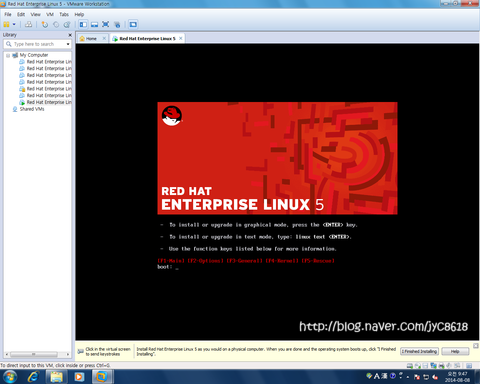Launch Internet Explorer from the taskbar
Screen dimensions: 480x384
pyautogui.click(x=33, y=377)
